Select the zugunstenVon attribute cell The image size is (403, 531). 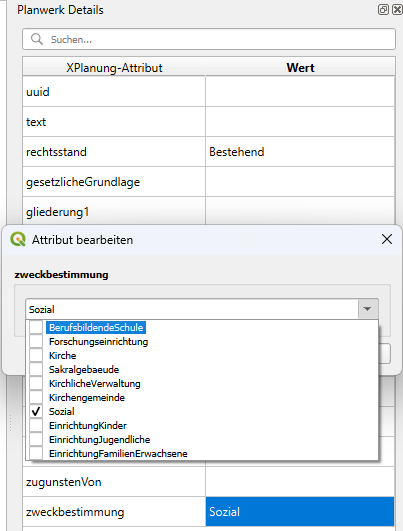click(114, 482)
